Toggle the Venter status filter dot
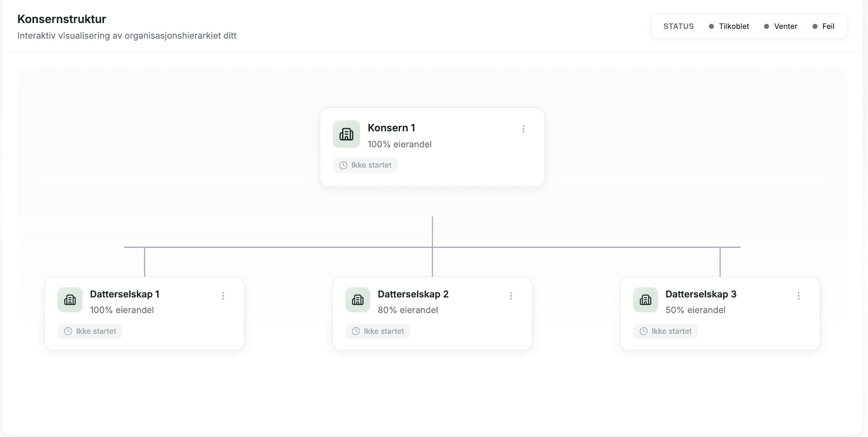The height and width of the screenshot is (437, 868). point(766,26)
